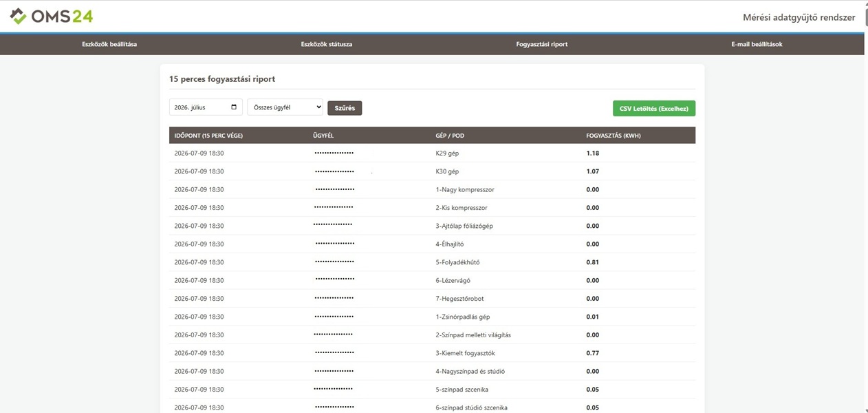Viewport: 868px width, 413px height.
Task: Select the 2-Színpad melletti világítás cell
Action: [x=473, y=335]
